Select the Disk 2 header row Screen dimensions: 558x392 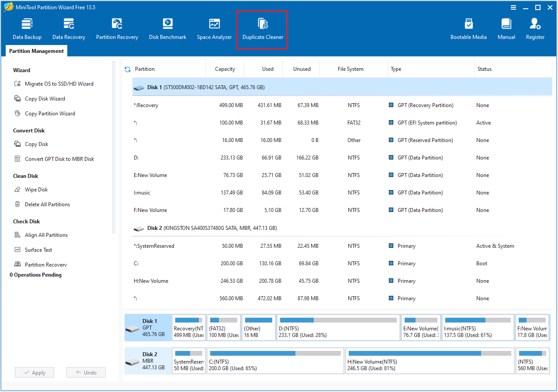(x=218, y=228)
